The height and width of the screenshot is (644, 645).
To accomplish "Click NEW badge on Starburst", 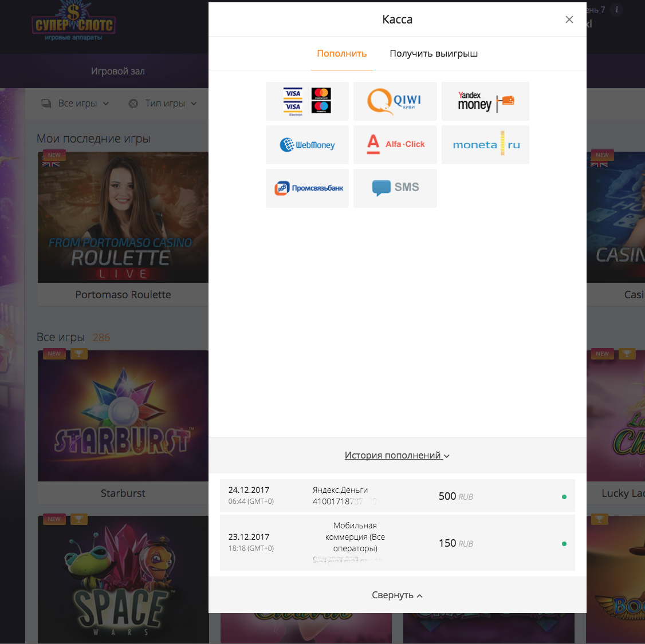I will click(54, 354).
